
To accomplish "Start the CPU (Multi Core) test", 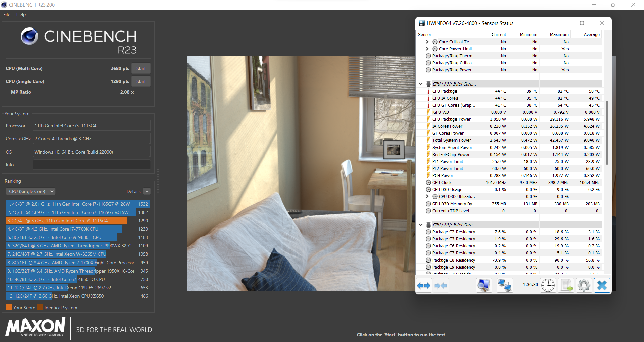I will point(141,68).
